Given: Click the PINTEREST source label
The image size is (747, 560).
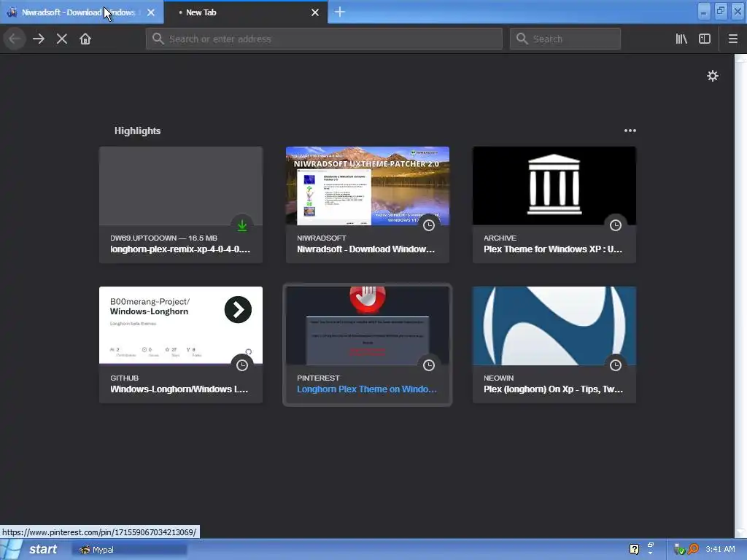Looking at the screenshot, I should 318,378.
